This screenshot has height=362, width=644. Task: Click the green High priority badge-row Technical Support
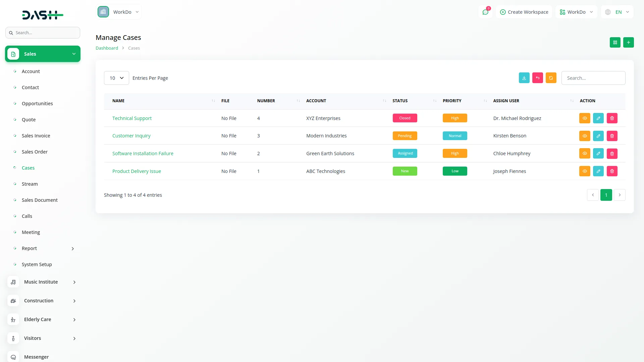(x=454, y=118)
